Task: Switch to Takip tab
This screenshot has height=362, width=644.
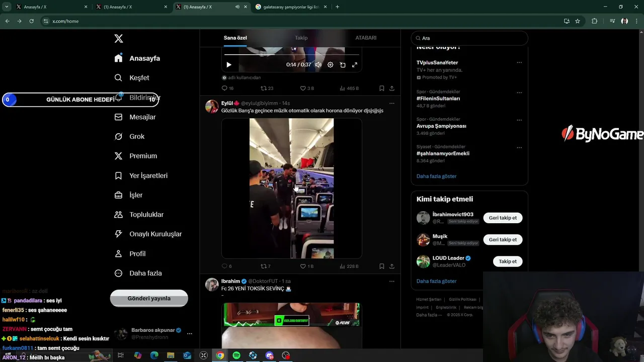Action: [301, 38]
